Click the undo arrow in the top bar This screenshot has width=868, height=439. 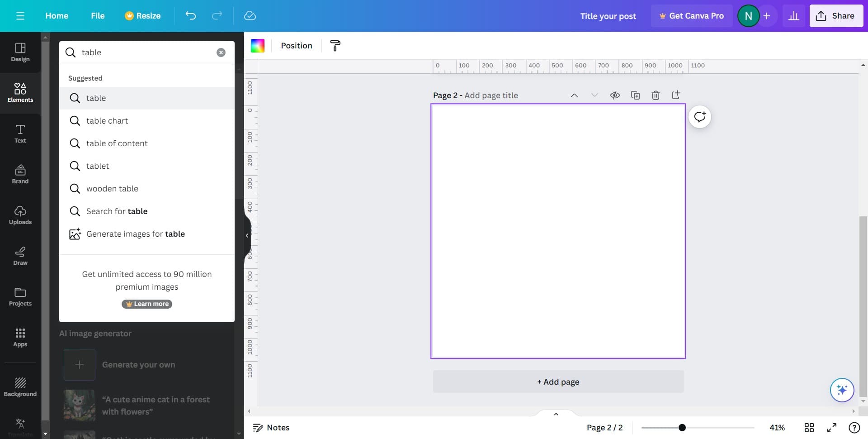click(x=191, y=16)
